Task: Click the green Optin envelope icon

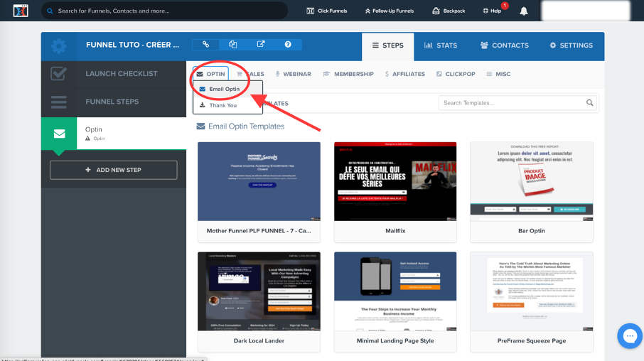Action: click(x=59, y=134)
